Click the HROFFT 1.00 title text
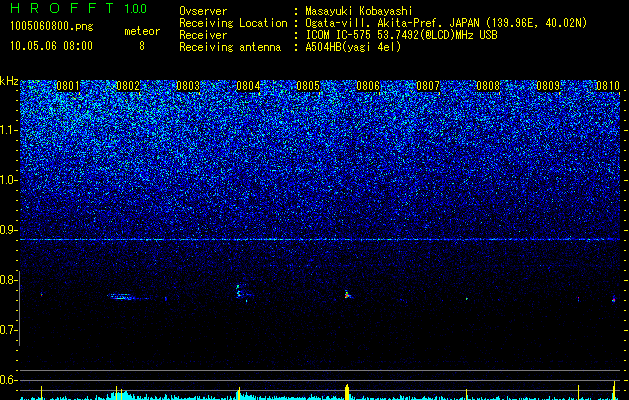629x400 pixels. 79,8
